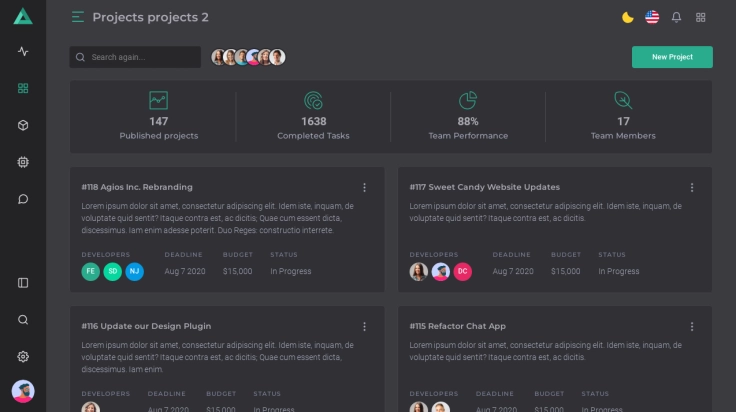The height and width of the screenshot is (412, 736).
Task: Click the sidebar search magnifier icon
Action: point(23,320)
